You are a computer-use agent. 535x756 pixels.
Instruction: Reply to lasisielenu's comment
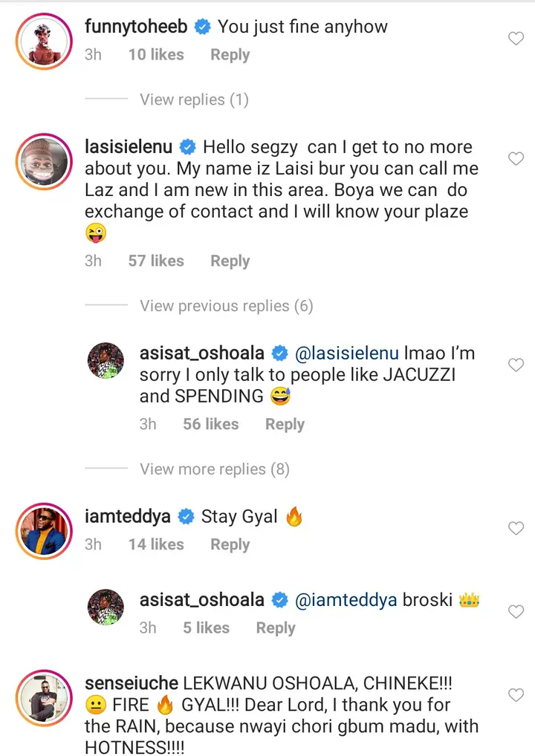230,261
